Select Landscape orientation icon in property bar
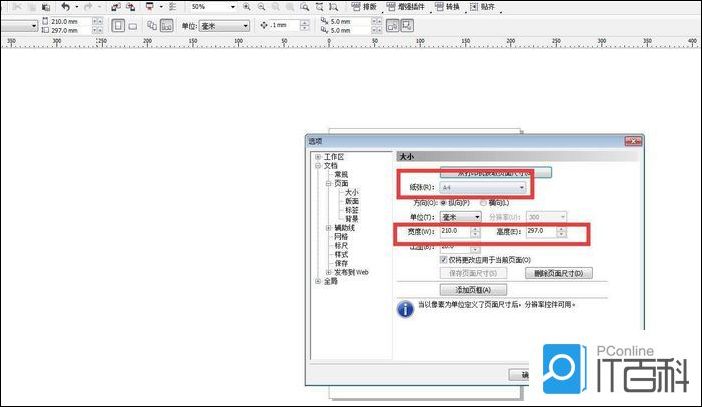The image size is (702, 407). [x=133, y=26]
